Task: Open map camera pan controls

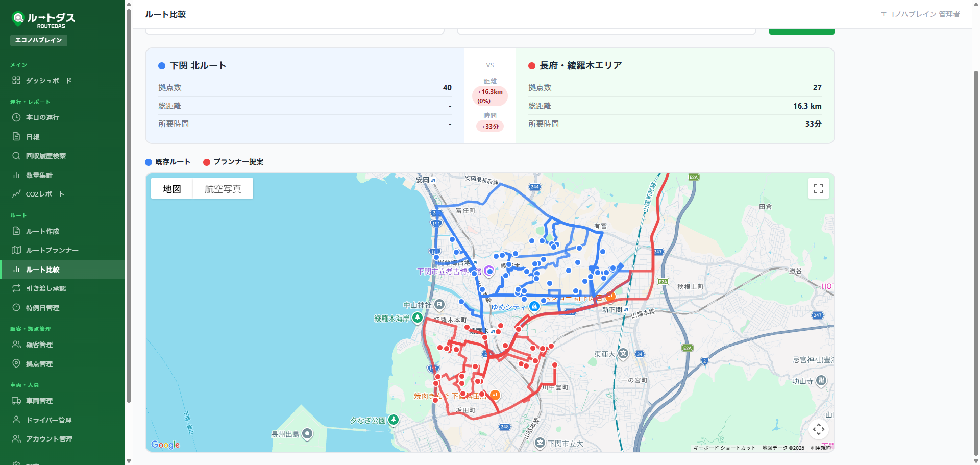Action: tap(819, 429)
